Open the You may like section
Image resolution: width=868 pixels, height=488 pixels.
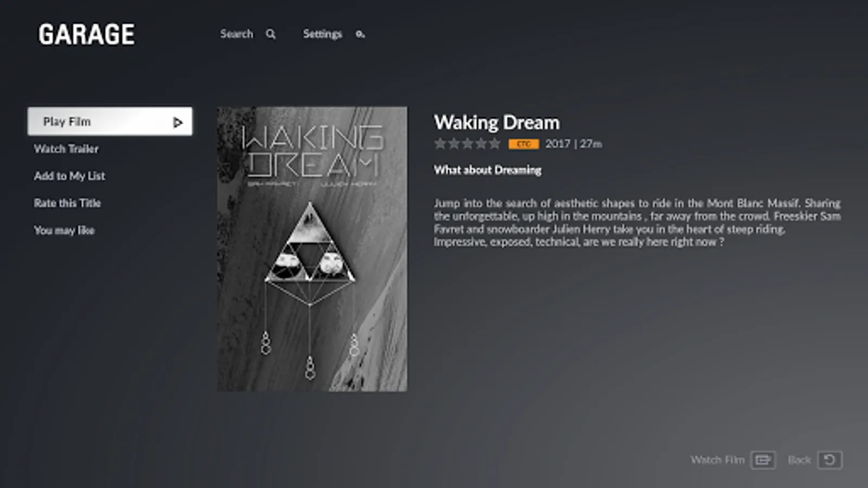click(x=64, y=230)
